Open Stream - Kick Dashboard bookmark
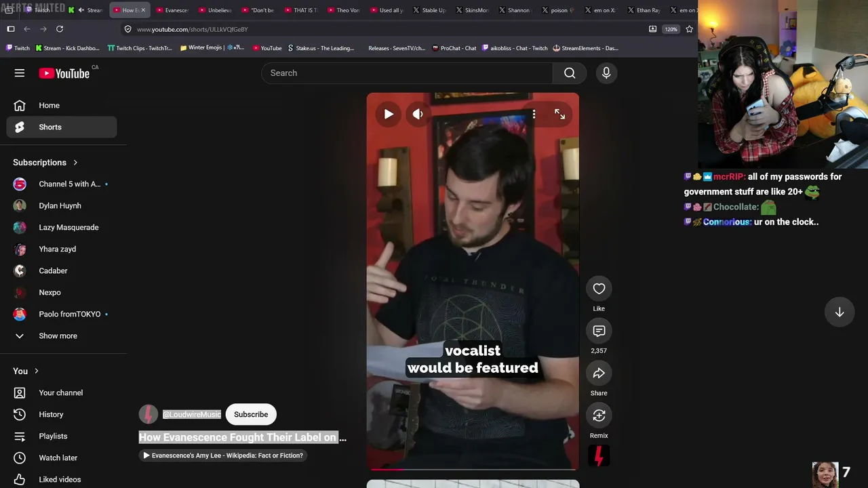 pyautogui.click(x=68, y=48)
